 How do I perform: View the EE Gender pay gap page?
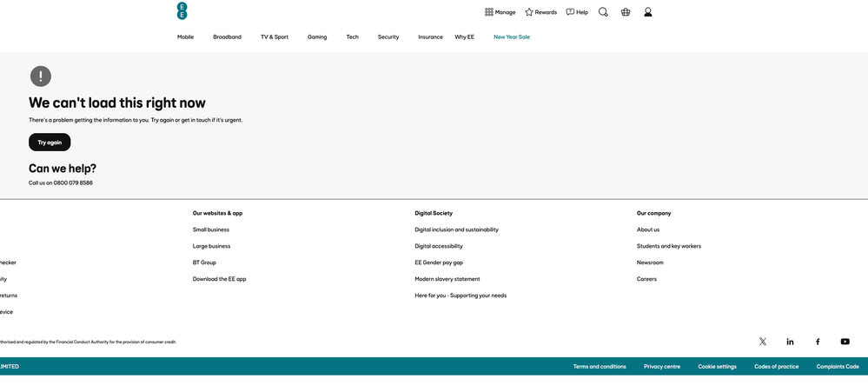pos(439,262)
